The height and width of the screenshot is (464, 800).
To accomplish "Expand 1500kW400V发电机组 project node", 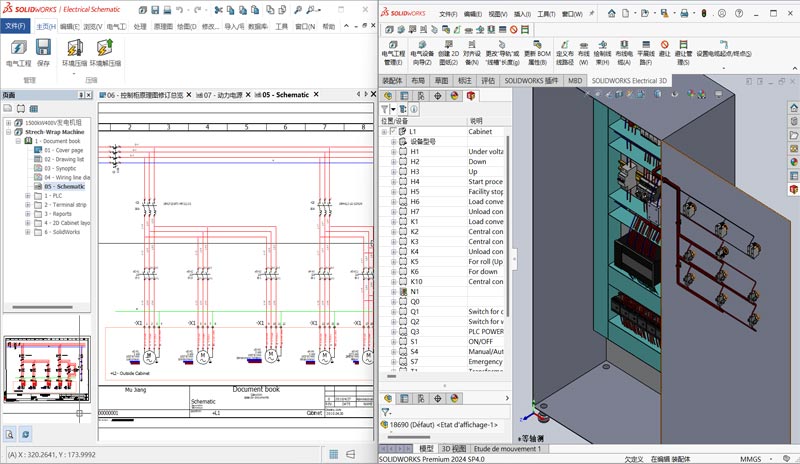I will click(8, 123).
